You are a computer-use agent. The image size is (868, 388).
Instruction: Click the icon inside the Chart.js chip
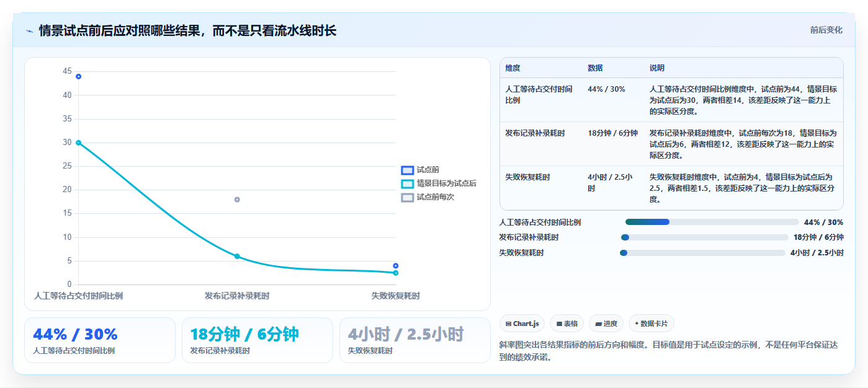509,324
